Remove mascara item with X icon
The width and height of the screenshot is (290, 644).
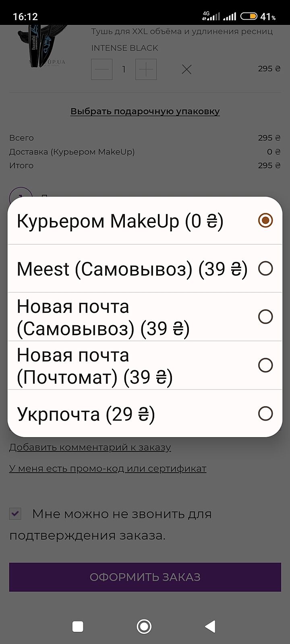click(186, 70)
